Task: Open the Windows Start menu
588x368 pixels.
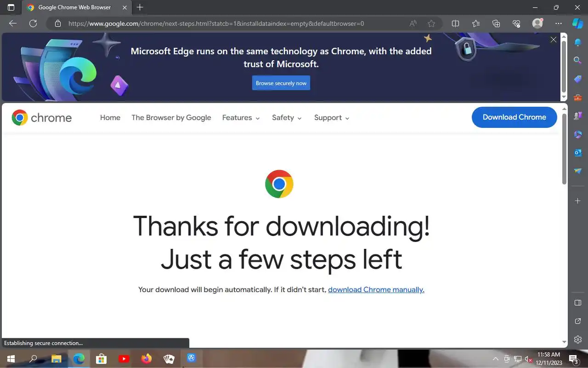Action: click(11, 359)
